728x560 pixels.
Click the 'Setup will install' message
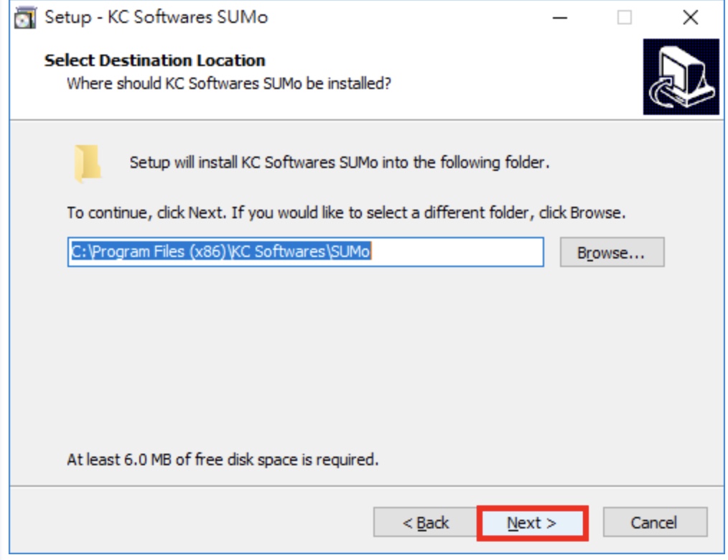pyautogui.click(x=340, y=162)
